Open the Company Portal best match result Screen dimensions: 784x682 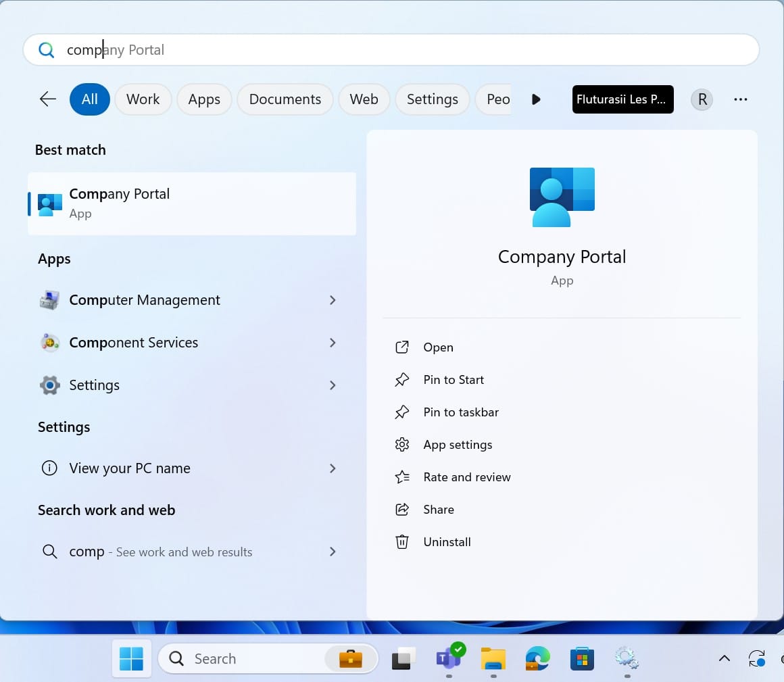192,204
